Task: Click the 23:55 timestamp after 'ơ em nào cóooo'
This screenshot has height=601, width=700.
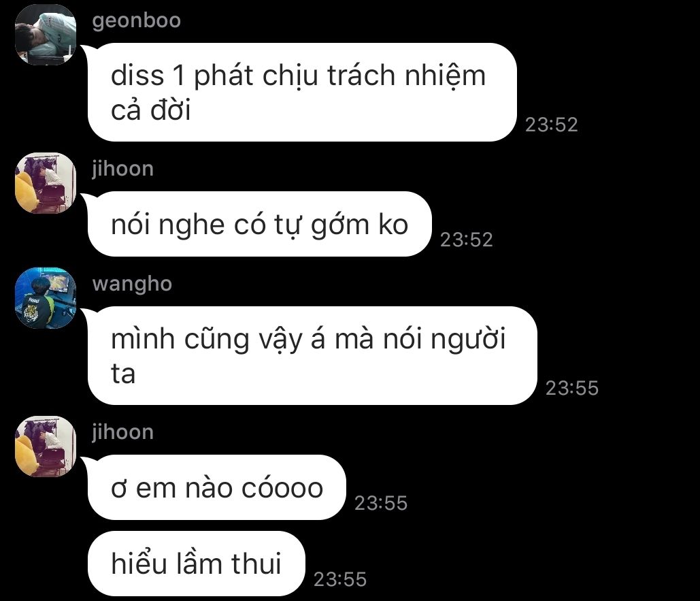Action: click(x=381, y=503)
